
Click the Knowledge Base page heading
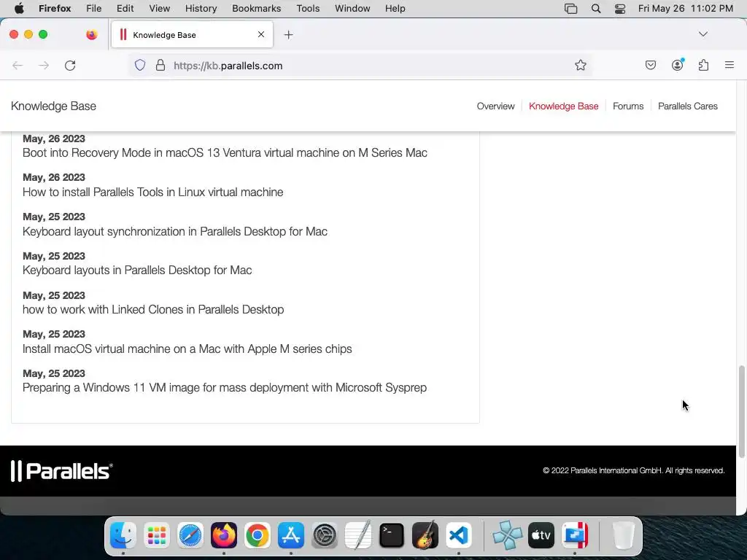[53, 106]
